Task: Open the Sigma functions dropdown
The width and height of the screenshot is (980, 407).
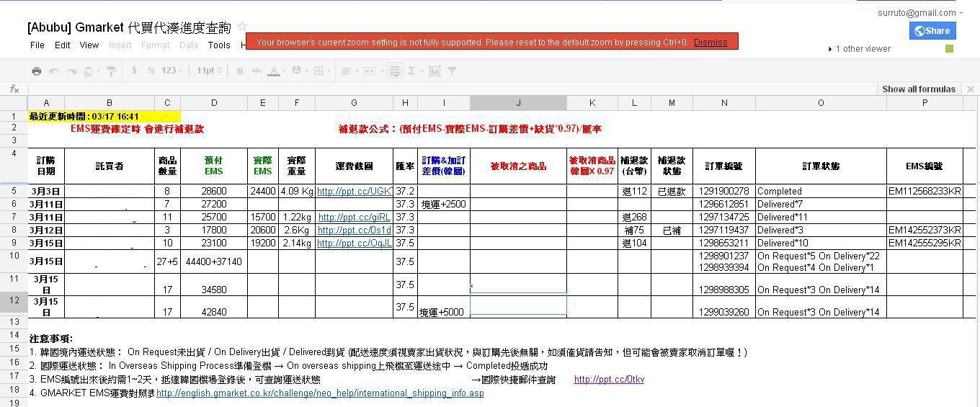Action: 414,71
